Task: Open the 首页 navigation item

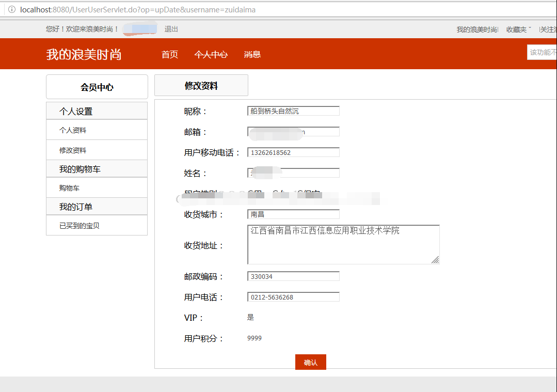Action: pos(169,55)
